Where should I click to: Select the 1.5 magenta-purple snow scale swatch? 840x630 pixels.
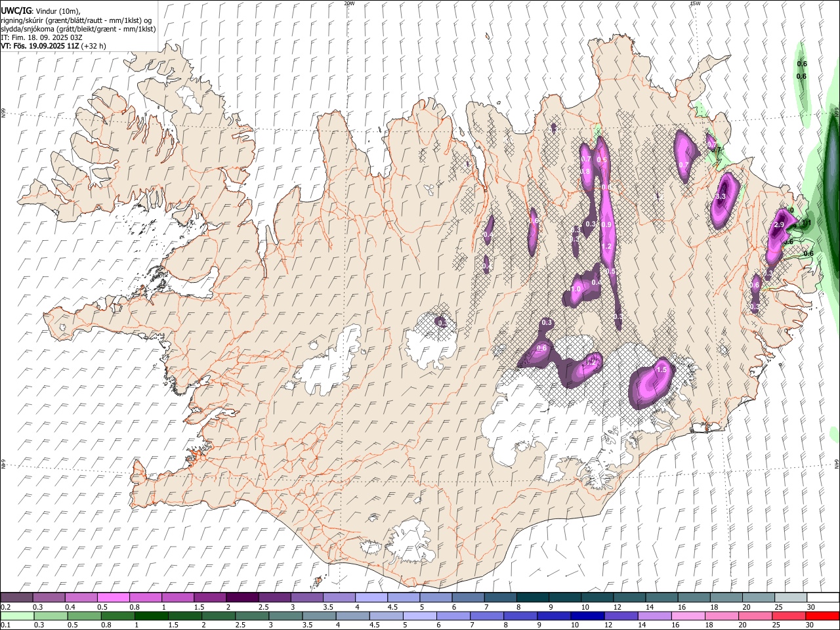click(x=210, y=598)
